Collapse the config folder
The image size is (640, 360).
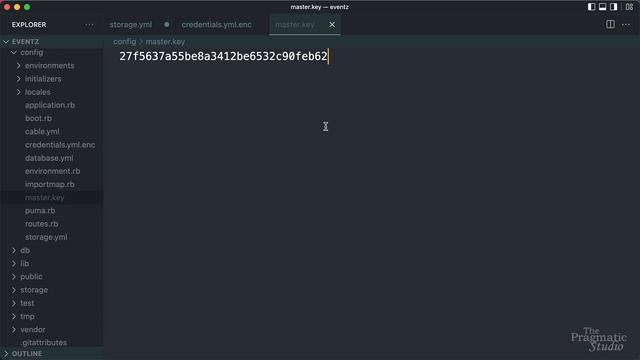point(31,52)
